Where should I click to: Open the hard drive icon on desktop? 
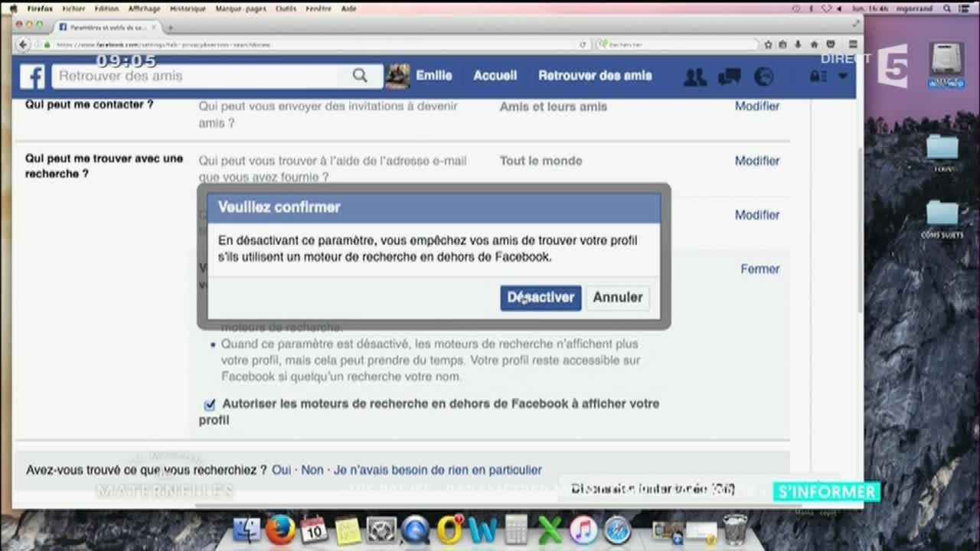click(x=946, y=64)
